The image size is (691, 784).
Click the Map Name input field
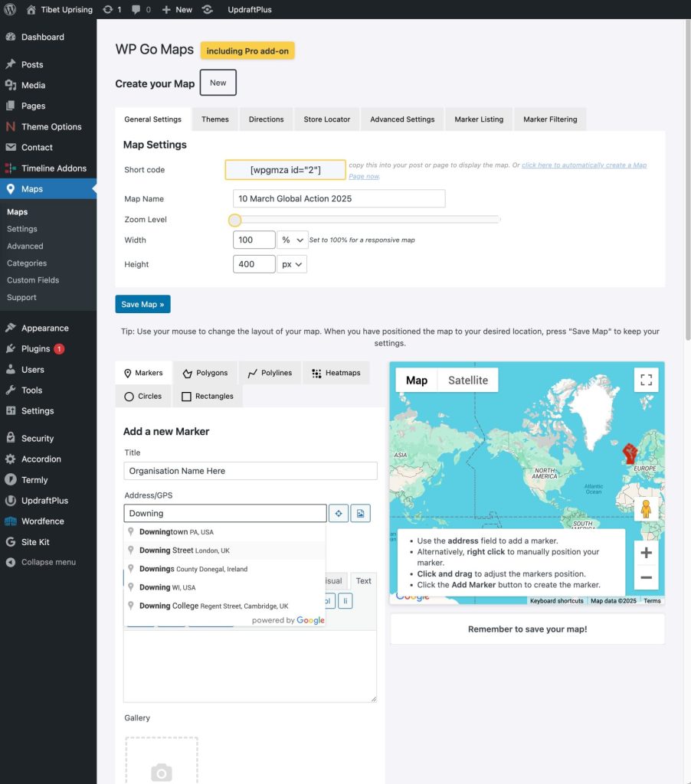tap(339, 198)
